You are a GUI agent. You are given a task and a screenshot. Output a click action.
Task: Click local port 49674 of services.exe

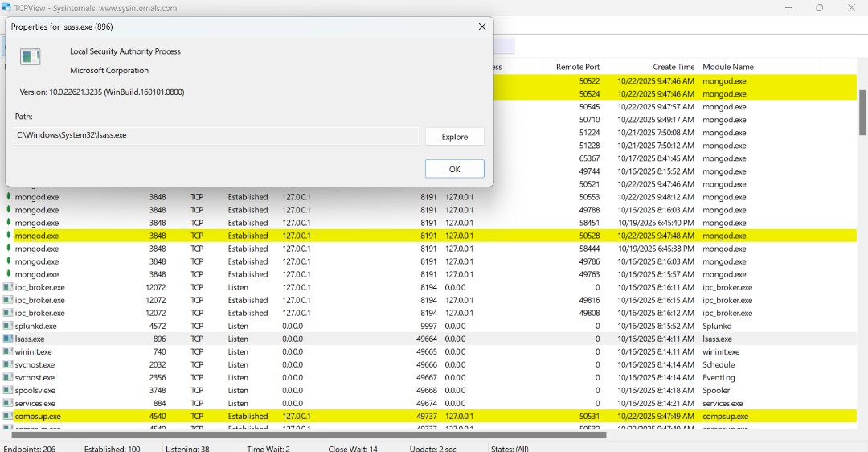coord(426,403)
